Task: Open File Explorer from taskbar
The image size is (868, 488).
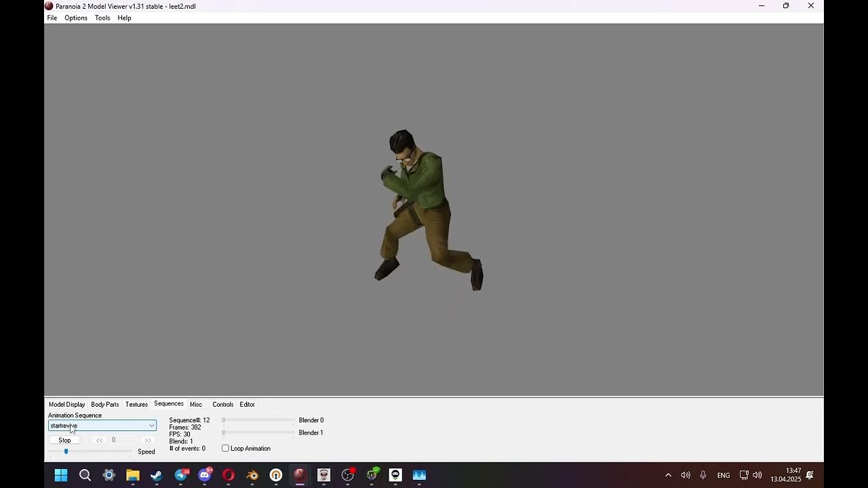Action: 132,475
